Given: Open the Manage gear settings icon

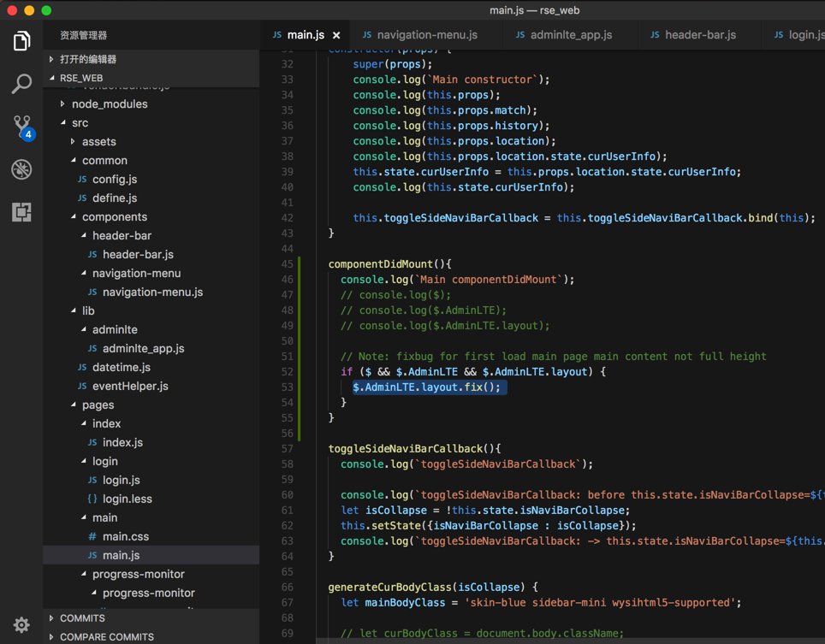Looking at the screenshot, I should coord(21,624).
